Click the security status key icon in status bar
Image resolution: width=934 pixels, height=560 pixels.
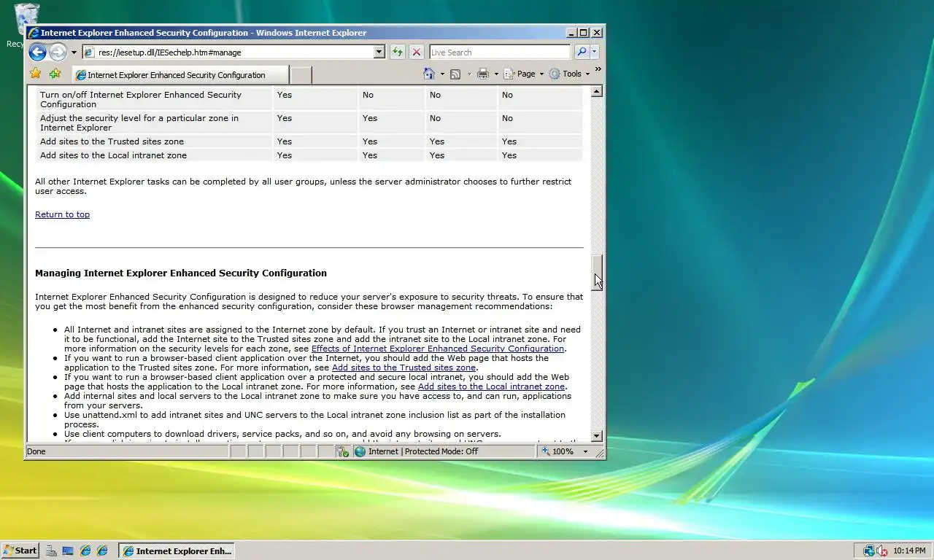343,451
